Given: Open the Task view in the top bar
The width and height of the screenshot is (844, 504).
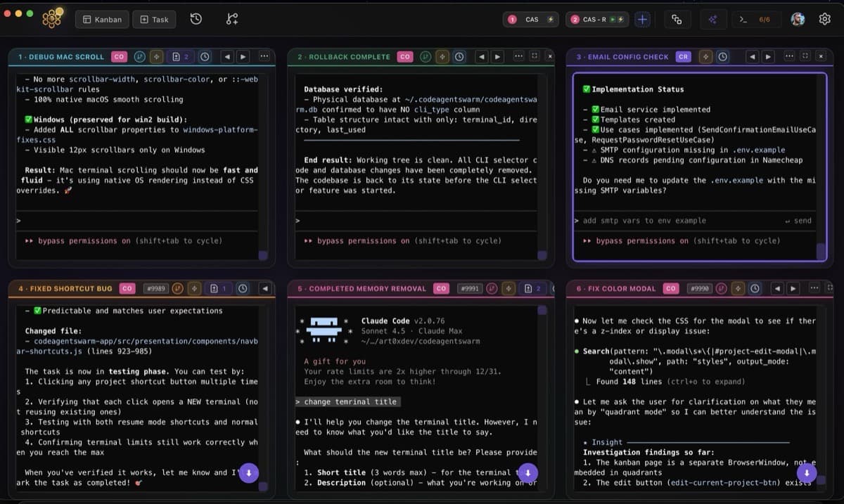Looking at the screenshot, I should [154, 19].
